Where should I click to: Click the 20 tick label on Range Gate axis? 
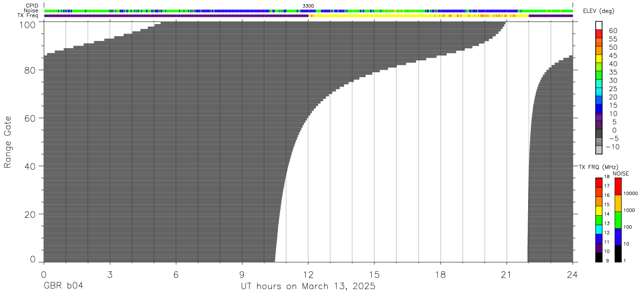tap(31, 214)
